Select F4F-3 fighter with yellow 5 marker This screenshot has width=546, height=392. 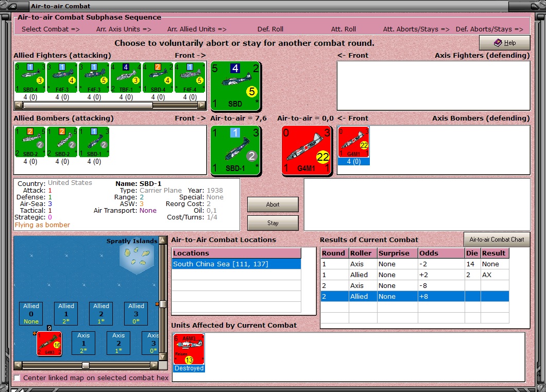(x=94, y=78)
